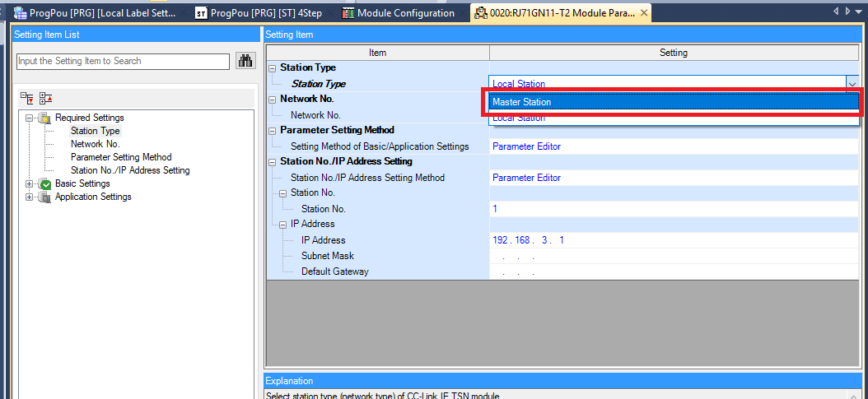Choose Local Station option in dropdown list
The height and width of the screenshot is (399, 868).
click(x=674, y=118)
